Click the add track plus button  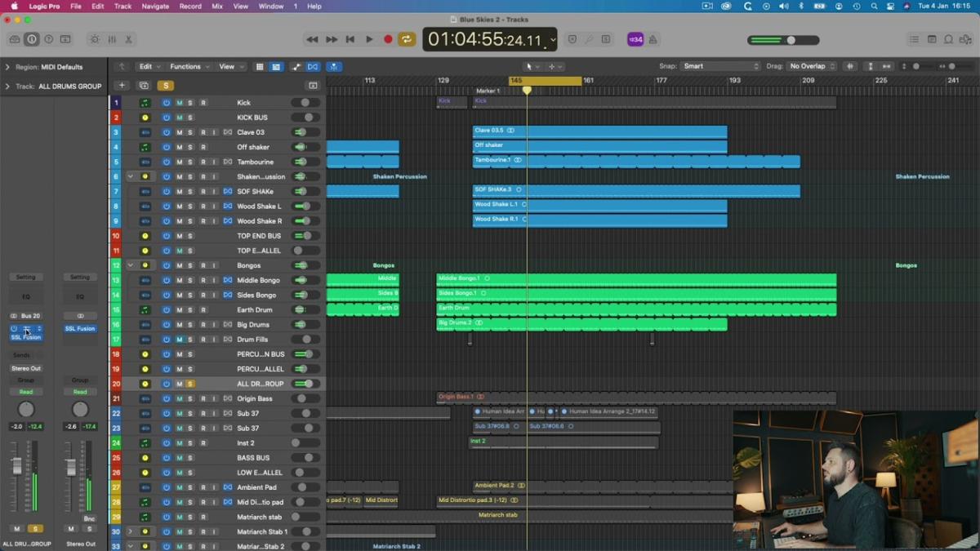pyautogui.click(x=122, y=85)
